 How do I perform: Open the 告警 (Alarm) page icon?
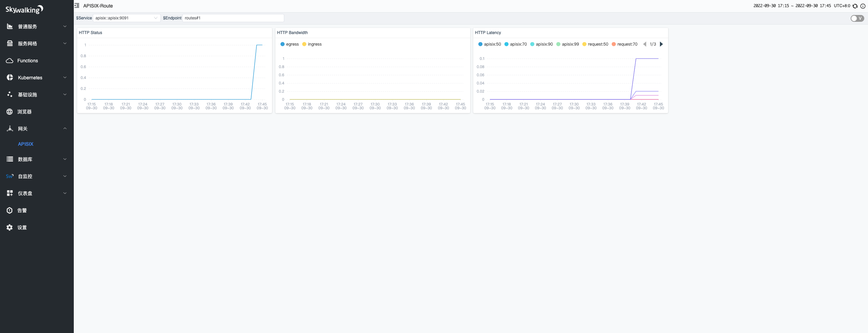point(10,210)
